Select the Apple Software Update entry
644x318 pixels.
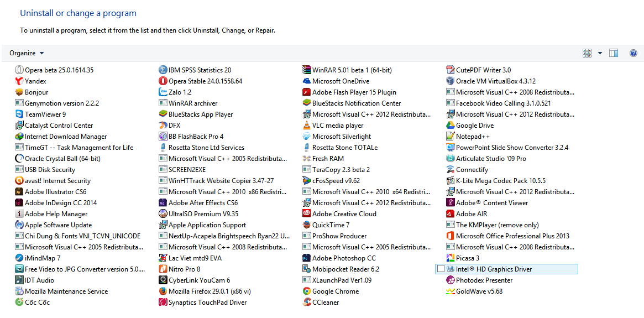pyautogui.click(x=54, y=225)
